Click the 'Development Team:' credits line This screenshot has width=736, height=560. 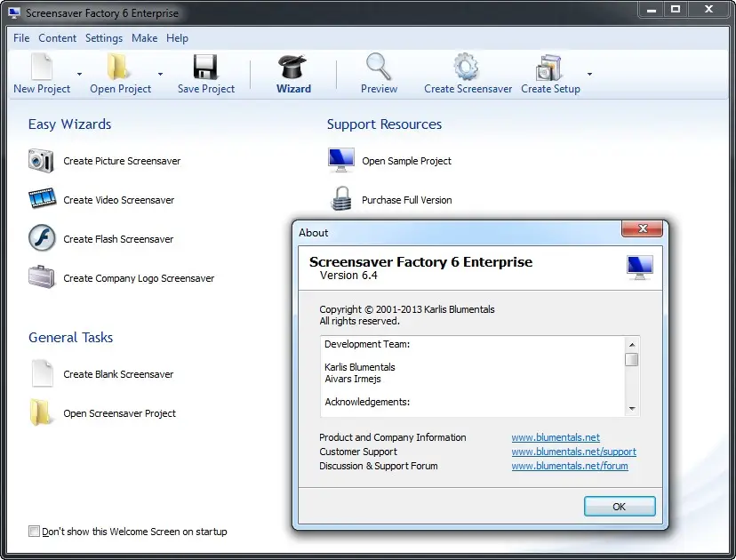[367, 344]
